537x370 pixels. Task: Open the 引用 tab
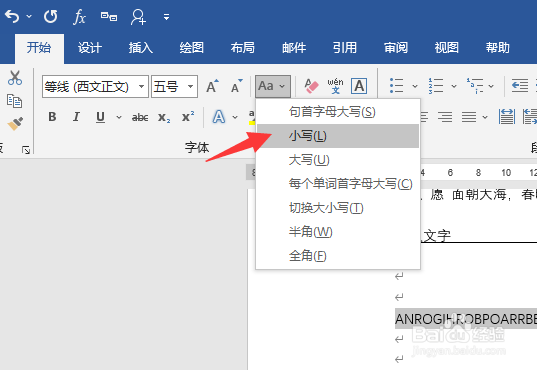(x=345, y=48)
